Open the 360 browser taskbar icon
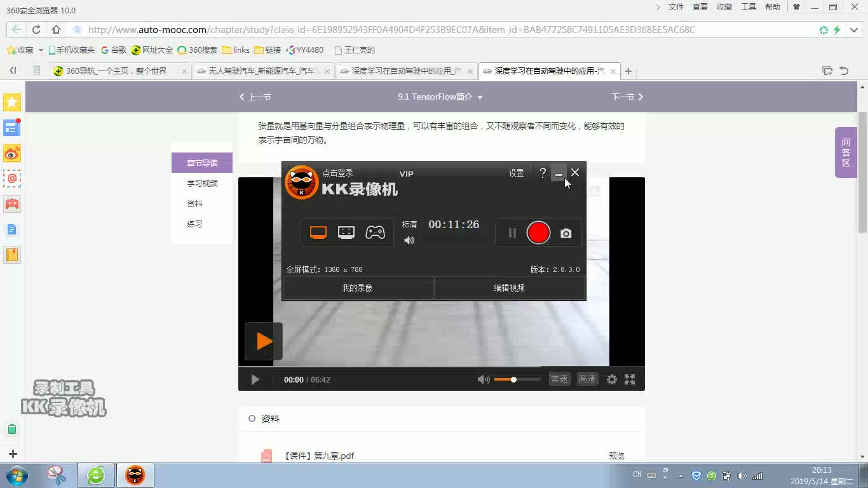Viewport: 868px width, 488px height. pos(96,475)
